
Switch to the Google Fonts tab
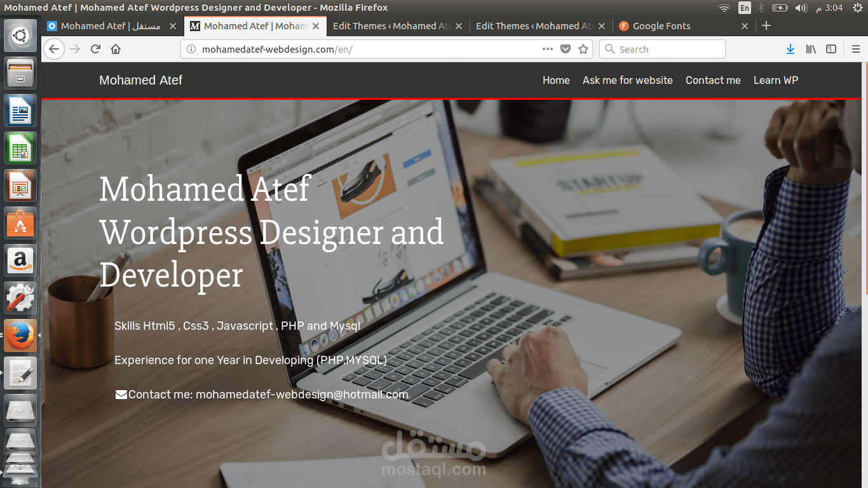point(684,26)
